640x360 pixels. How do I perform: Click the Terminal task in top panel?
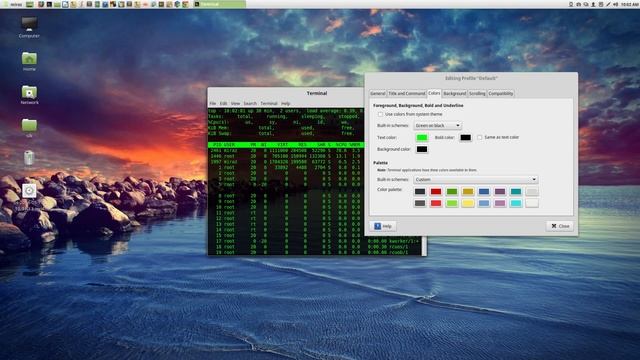pyautogui.click(x=220, y=4)
